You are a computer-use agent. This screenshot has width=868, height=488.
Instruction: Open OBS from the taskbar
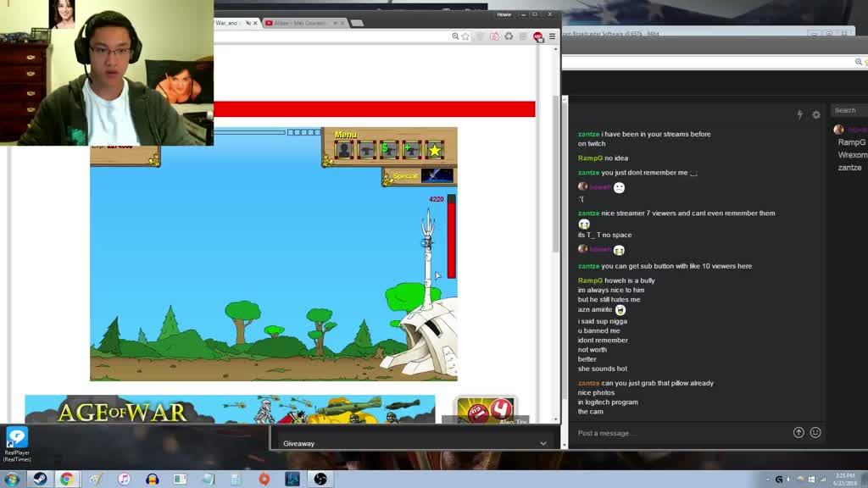pos(320,480)
